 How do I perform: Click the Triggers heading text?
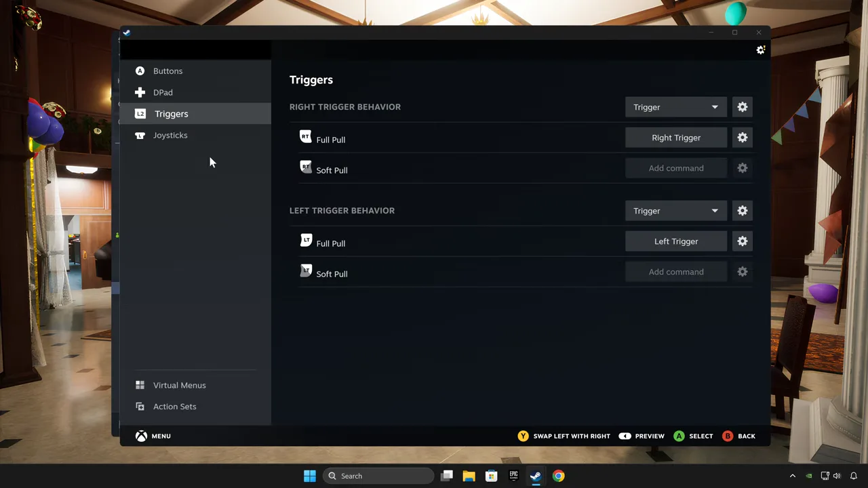311,80
